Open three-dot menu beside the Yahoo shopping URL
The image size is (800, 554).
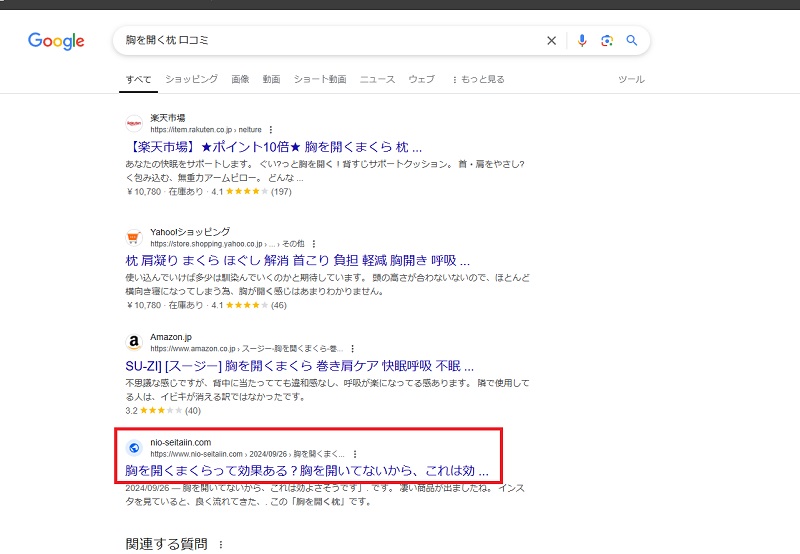pos(314,244)
